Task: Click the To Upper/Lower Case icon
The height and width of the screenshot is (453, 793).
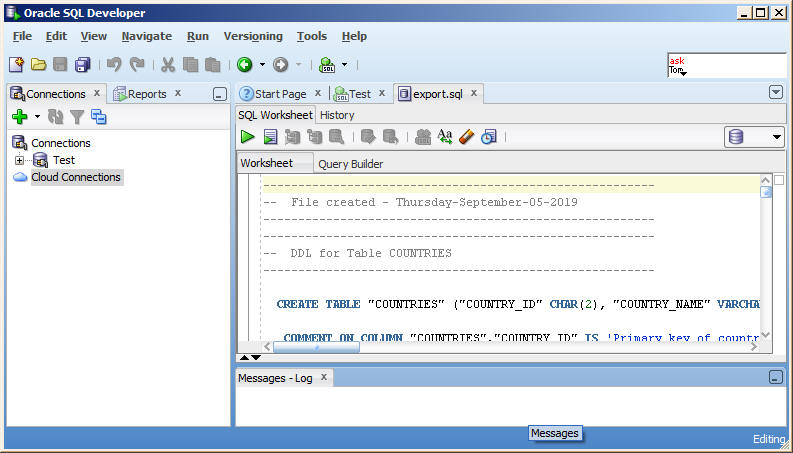Action: 445,137
